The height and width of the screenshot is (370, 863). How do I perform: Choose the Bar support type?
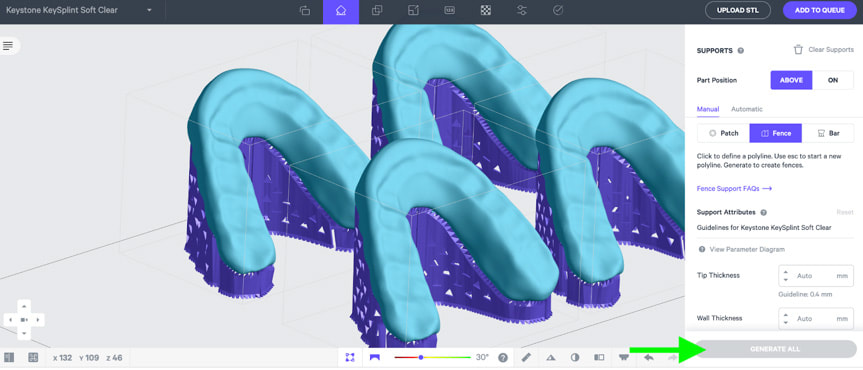[x=828, y=133]
